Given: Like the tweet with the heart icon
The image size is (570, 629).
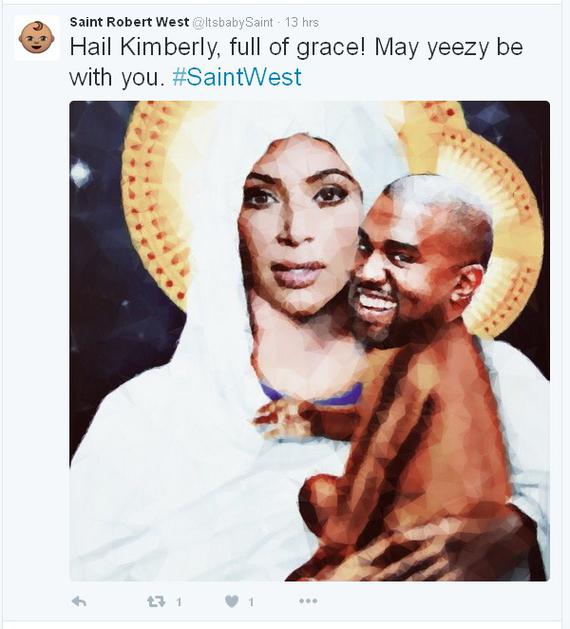Looking at the screenshot, I should point(232,601).
